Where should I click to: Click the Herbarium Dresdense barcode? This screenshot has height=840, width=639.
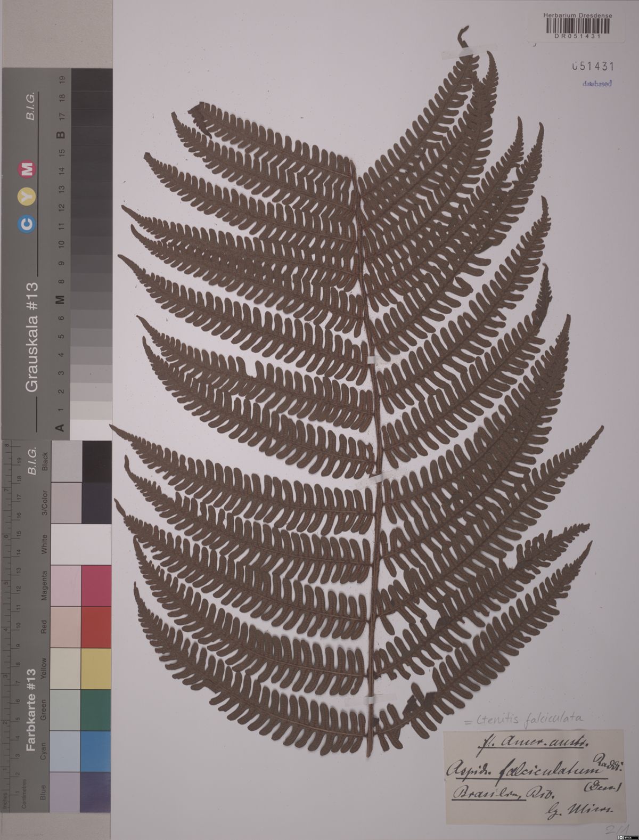(577, 27)
